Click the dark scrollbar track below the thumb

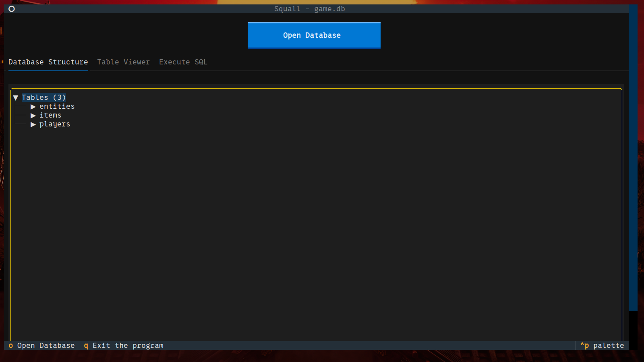point(633,330)
